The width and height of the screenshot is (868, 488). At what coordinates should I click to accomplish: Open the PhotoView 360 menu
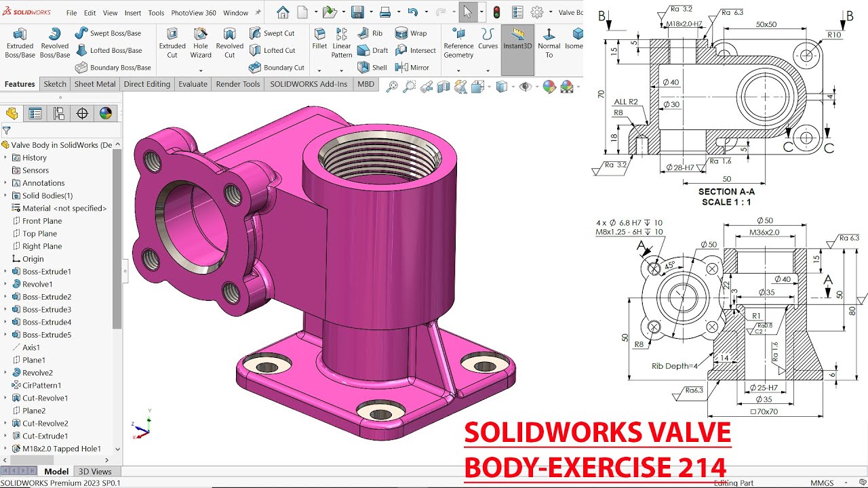tap(194, 13)
